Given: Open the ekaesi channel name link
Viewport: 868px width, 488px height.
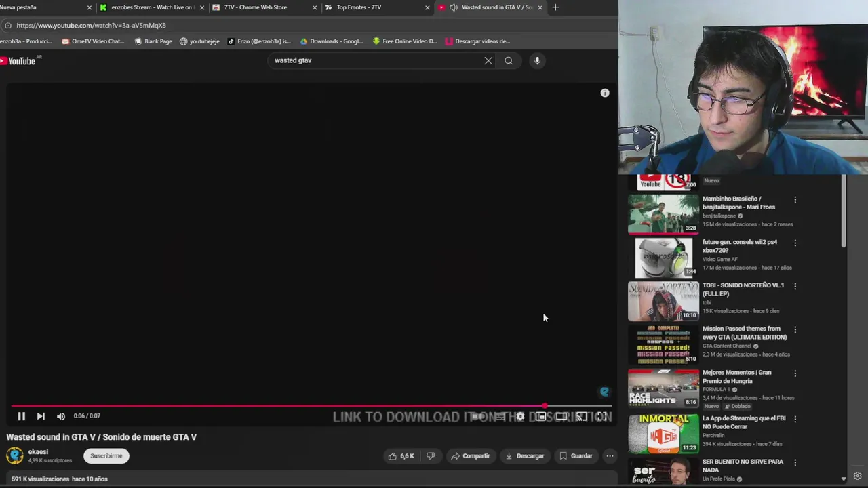Looking at the screenshot, I should click(38, 452).
